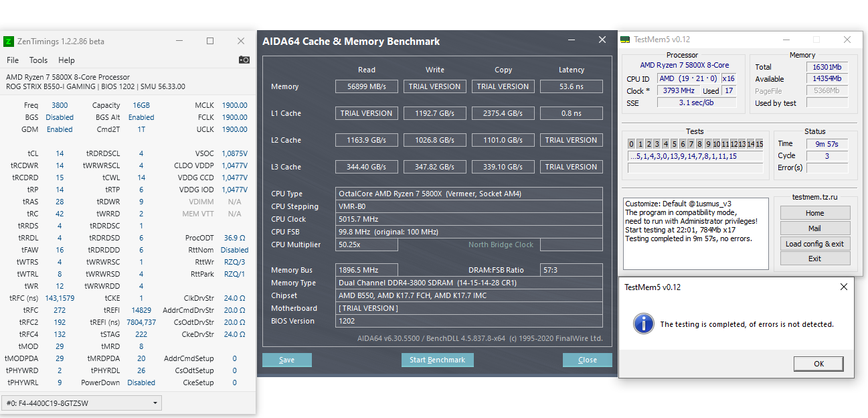Image resolution: width=868 pixels, height=418 pixels.
Task: Click the Time 9m 57s status field
Action: pyautogui.click(x=827, y=143)
